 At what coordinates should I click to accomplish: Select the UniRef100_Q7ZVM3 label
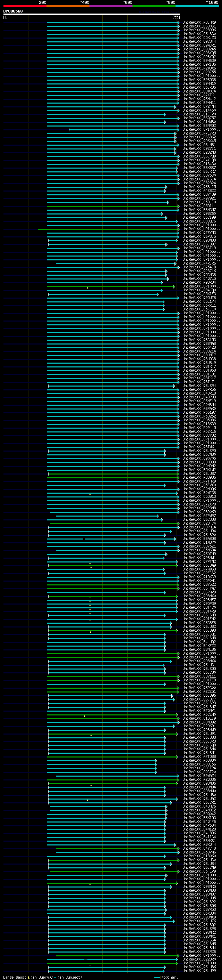199,233
